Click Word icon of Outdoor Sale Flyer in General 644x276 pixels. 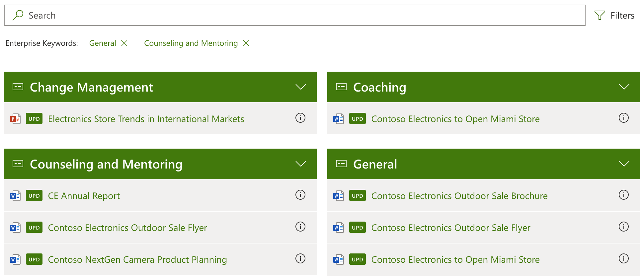(339, 228)
